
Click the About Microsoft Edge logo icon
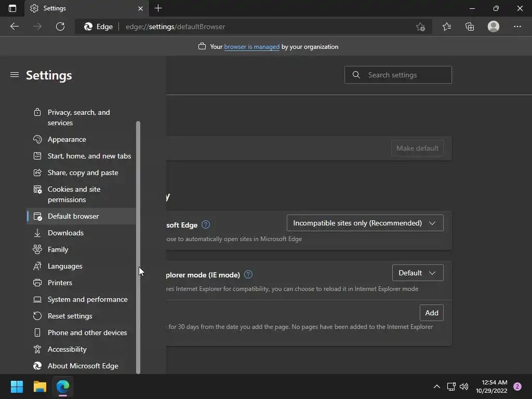pyautogui.click(x=37, y=366)
